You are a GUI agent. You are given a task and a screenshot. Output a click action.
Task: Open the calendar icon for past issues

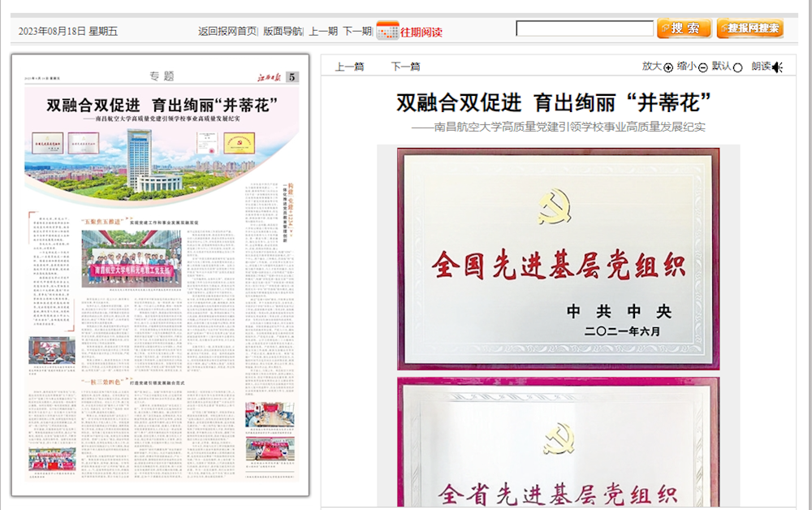point(387,31)
